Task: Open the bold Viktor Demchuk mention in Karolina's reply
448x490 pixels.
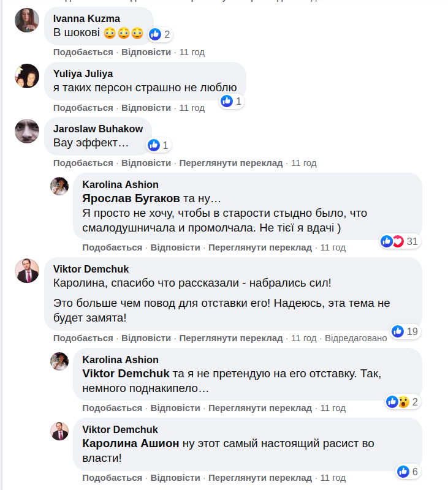Action: (126, 374)
